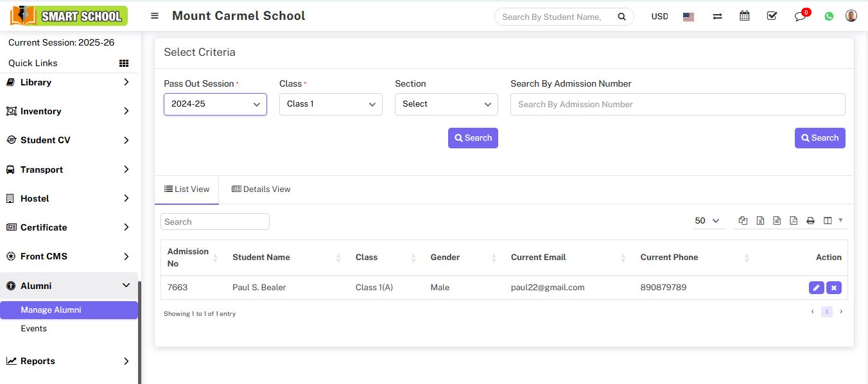The image size is (868, 384).
Task: Click Search button below Section dropdown
Action: [x=473, y=138]
